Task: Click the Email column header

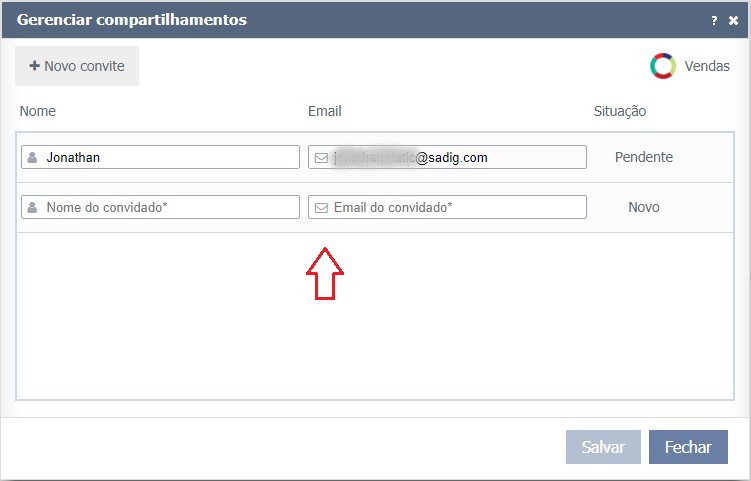Action: click(325, 111)
